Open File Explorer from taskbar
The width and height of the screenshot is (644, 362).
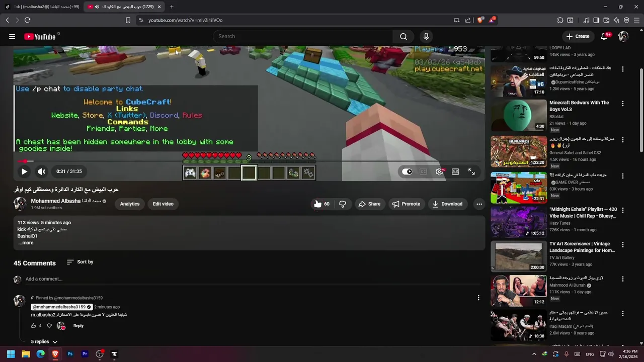[x=26, y=354]
